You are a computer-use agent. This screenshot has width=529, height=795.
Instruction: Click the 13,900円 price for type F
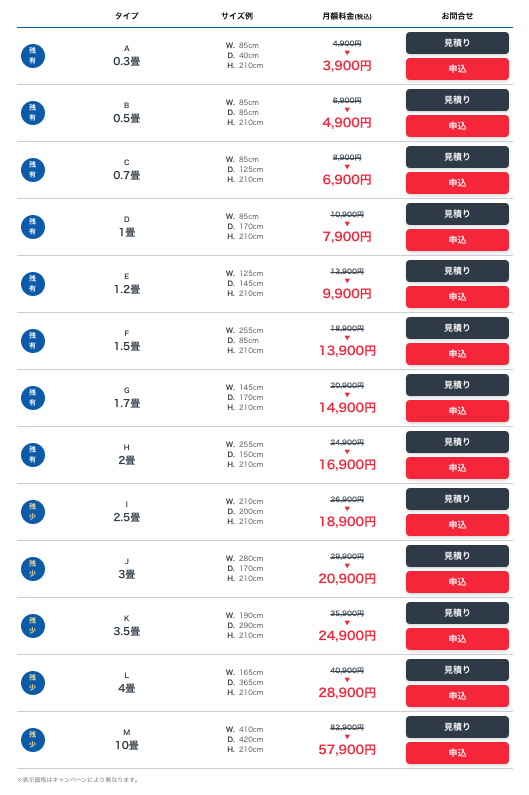[347, 351]
